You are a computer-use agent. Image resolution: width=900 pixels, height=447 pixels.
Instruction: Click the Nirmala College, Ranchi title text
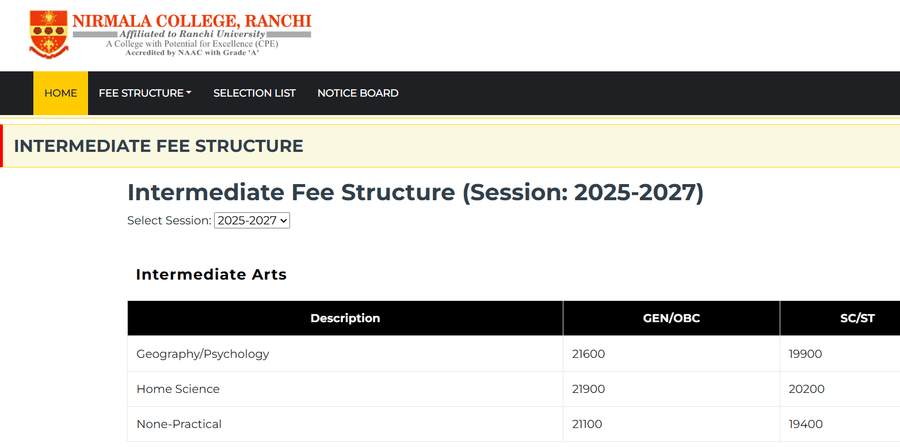coord(192,20)
